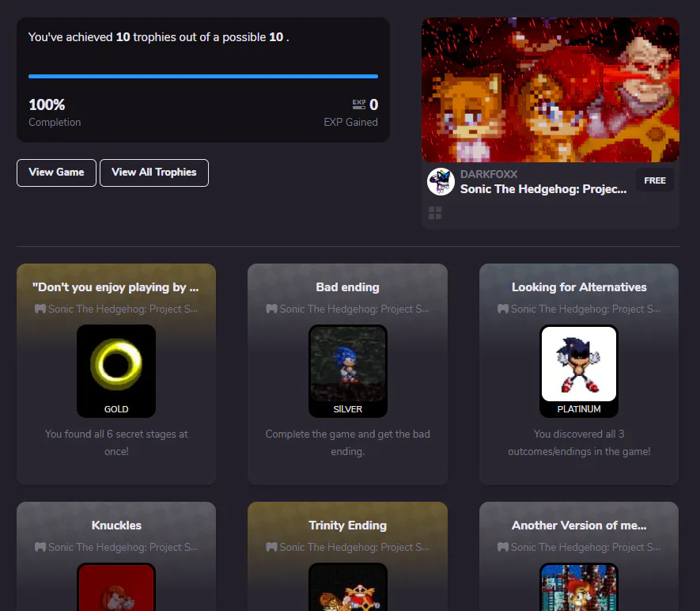Click "You found all 6 secret stages" description

click(x=116, y=442)
